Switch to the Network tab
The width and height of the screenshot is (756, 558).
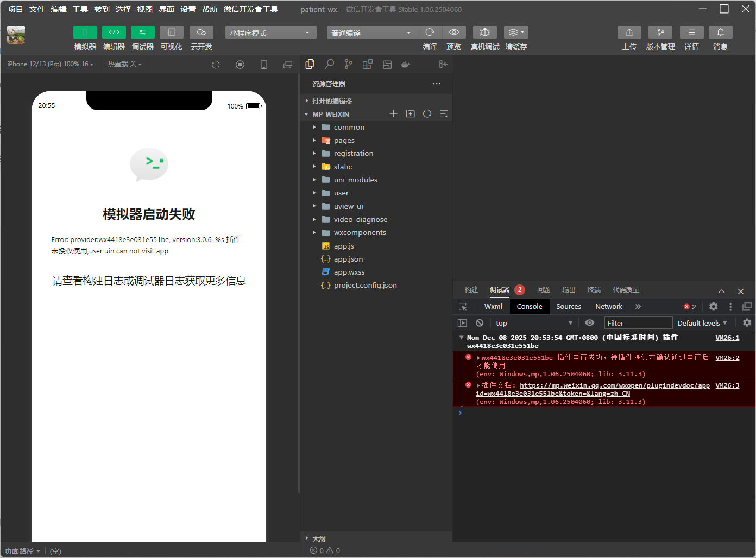(x=608, y=306)
